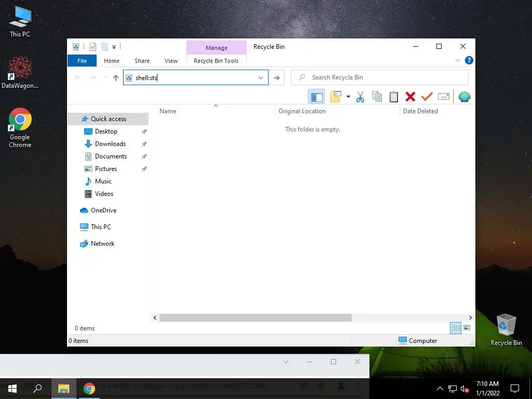Viewport: 532px width, 399px height.
Task: Open Music in navigation pane
Action: 103,181
